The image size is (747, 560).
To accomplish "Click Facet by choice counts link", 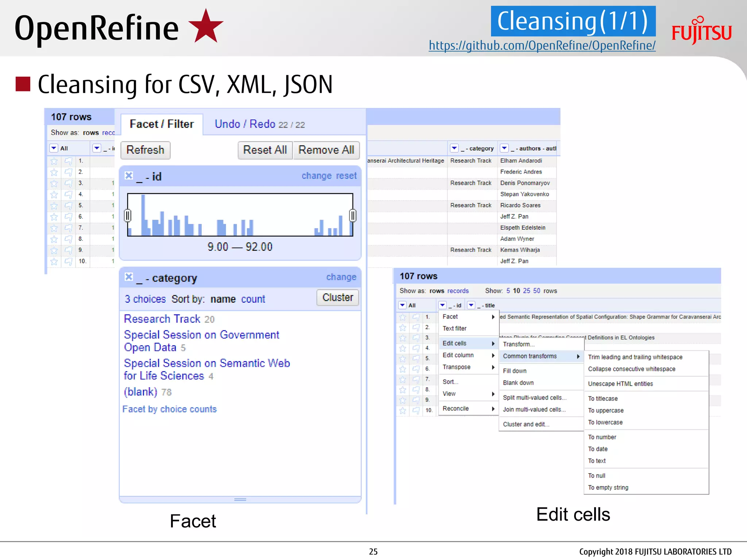I will click(169, 409).
